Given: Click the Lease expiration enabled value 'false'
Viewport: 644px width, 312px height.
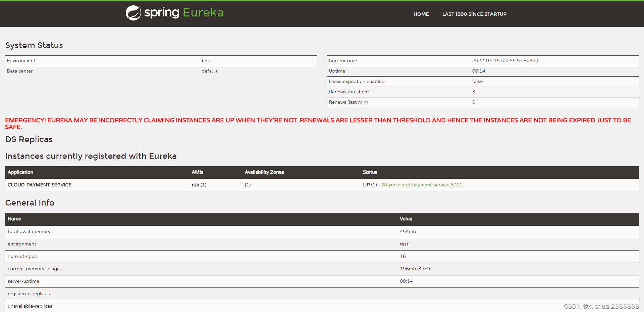Looking at the screenshot, I should tap(477, 81).
